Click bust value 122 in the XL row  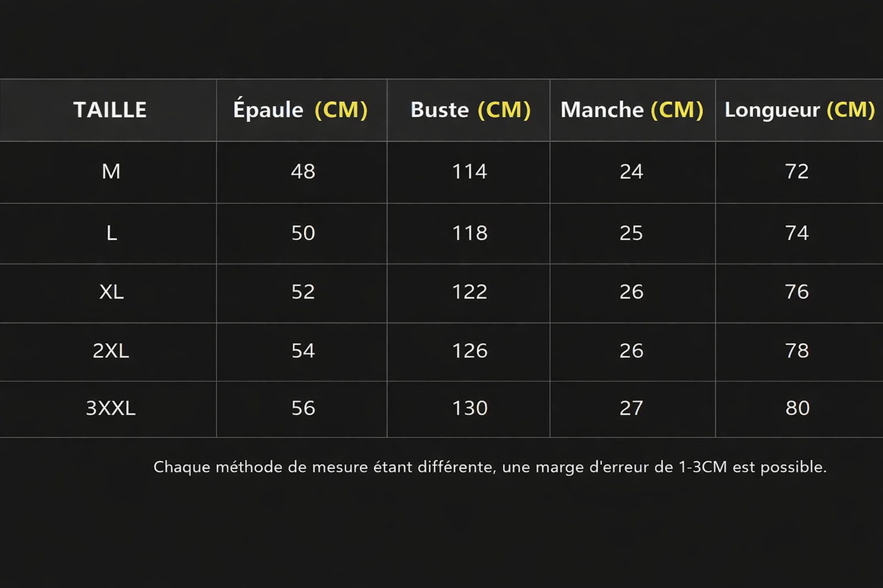coord(469,292)
